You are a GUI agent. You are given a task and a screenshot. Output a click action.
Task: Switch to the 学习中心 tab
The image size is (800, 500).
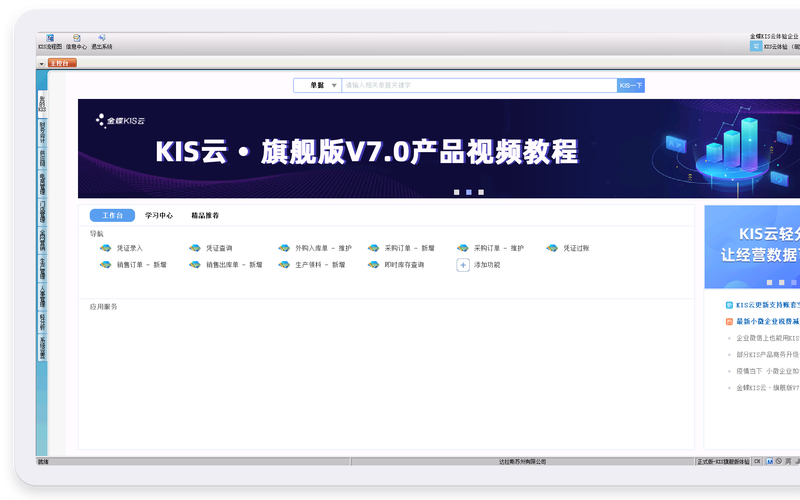coord(159,215)
